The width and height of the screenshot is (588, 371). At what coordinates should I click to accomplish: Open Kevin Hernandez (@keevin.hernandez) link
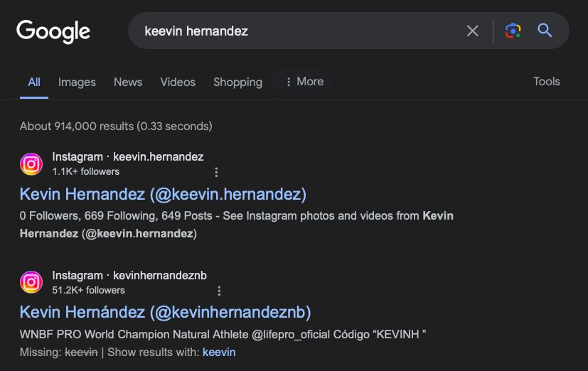(163, 193)
